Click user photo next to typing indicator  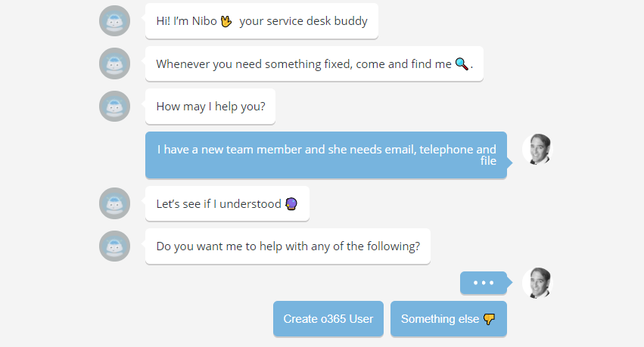tap(537, 283)
